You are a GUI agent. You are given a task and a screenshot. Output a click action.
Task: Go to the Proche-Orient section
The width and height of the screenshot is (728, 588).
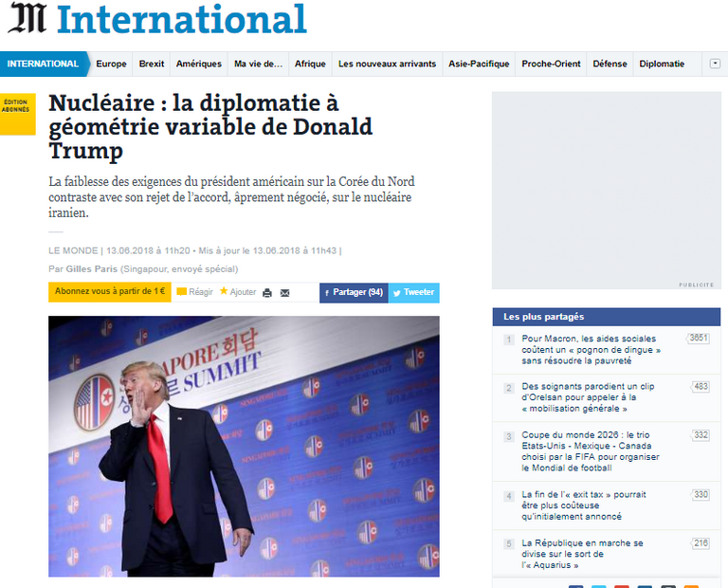pos(551,64)
